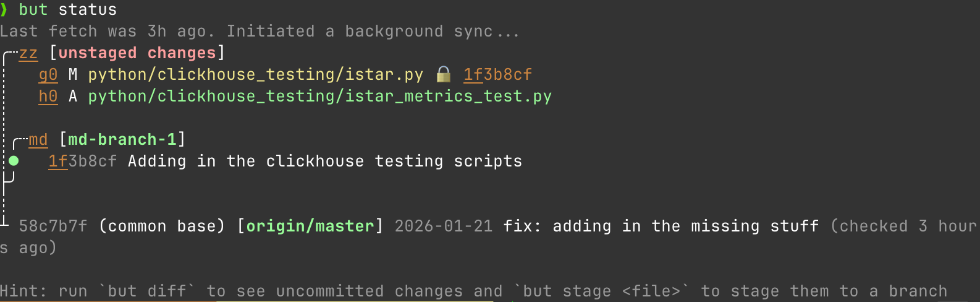Screen dimensions: 980x302
Task: Click the 58c7b7f common base hash
Action: click(x=53, y=226)
